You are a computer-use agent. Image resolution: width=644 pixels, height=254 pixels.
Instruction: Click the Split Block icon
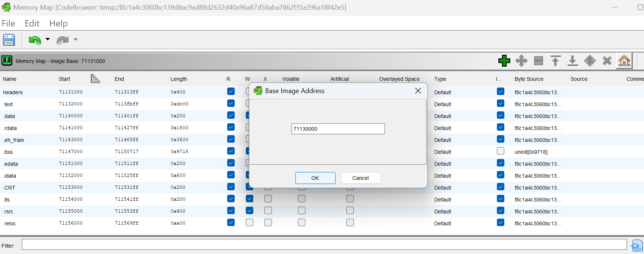point(538,61)
